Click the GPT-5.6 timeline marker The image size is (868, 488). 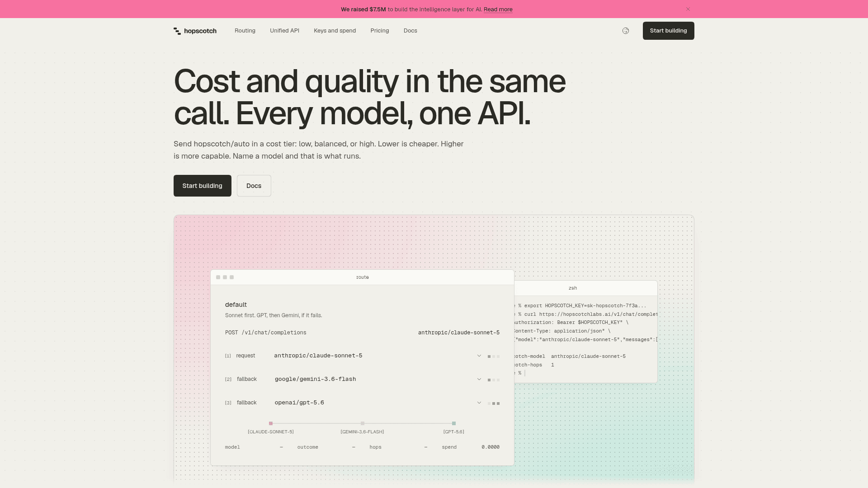point(454,423)
